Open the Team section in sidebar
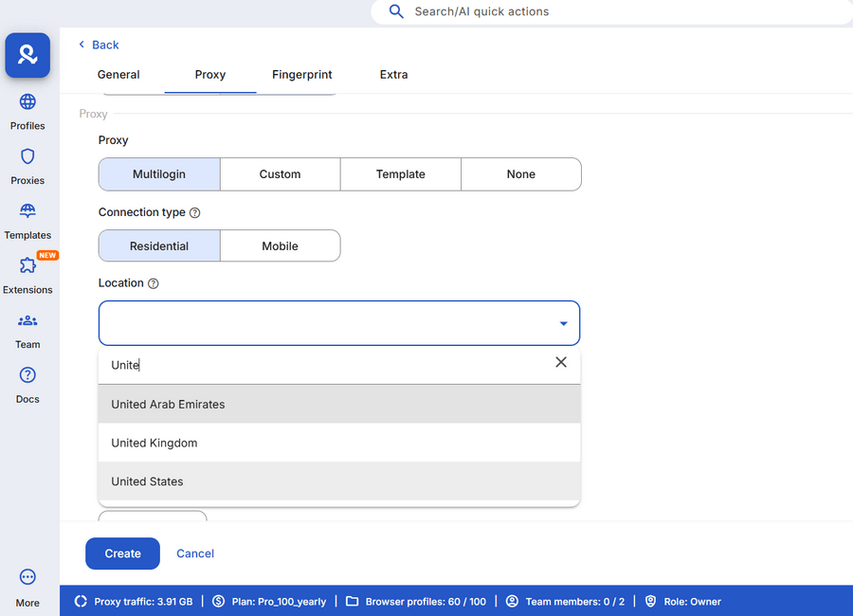This screenshot has height=616, width=853. [x=27, y=330]
